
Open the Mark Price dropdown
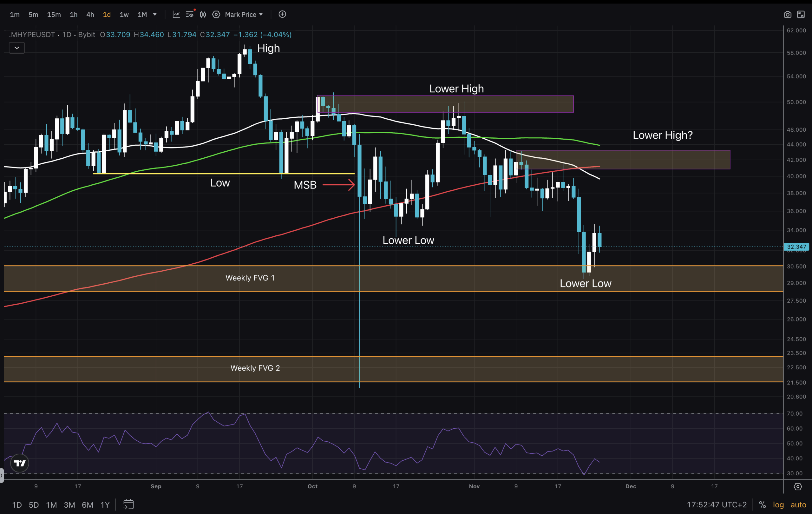(240, 14)
